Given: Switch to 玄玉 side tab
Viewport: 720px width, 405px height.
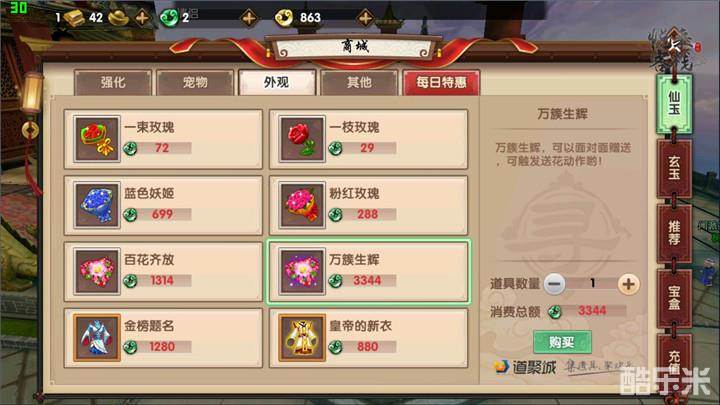Looking at the screenshot, I should [674, 168].
